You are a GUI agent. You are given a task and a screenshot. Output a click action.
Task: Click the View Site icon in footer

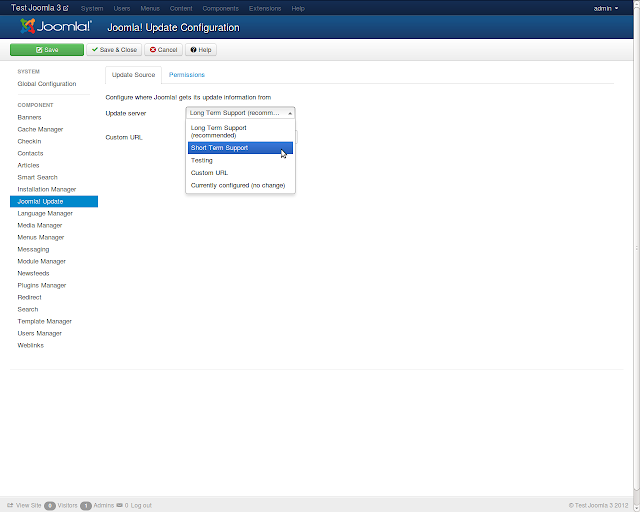point(10,505)
